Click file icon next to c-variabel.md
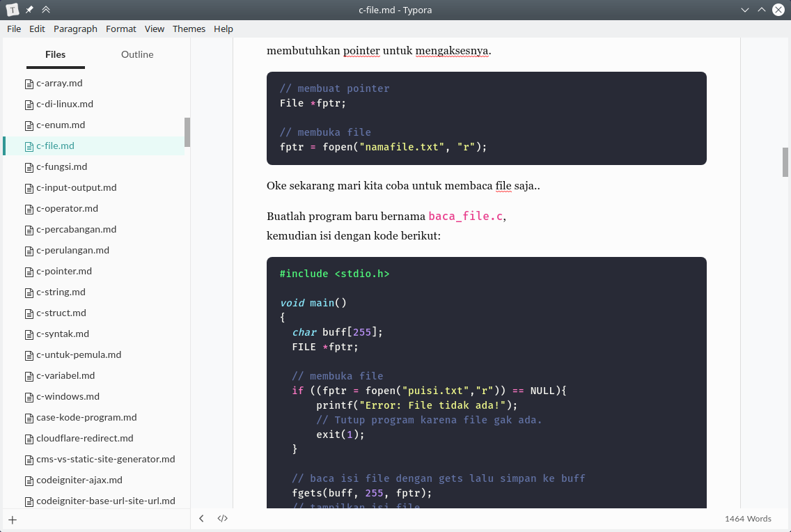Image resolution: width=791 pixels, height=532 pixels. (29, 376)
